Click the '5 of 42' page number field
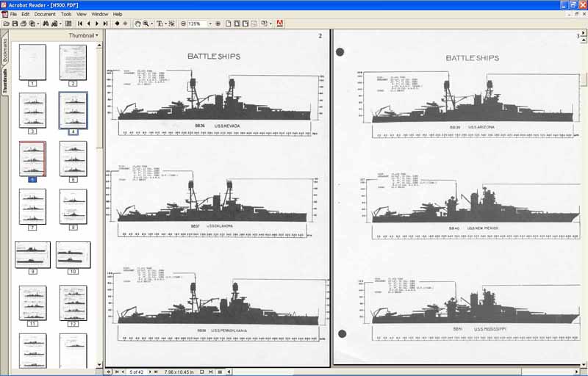The width and height of the screenshot is (588, 376). click(137, 372)
